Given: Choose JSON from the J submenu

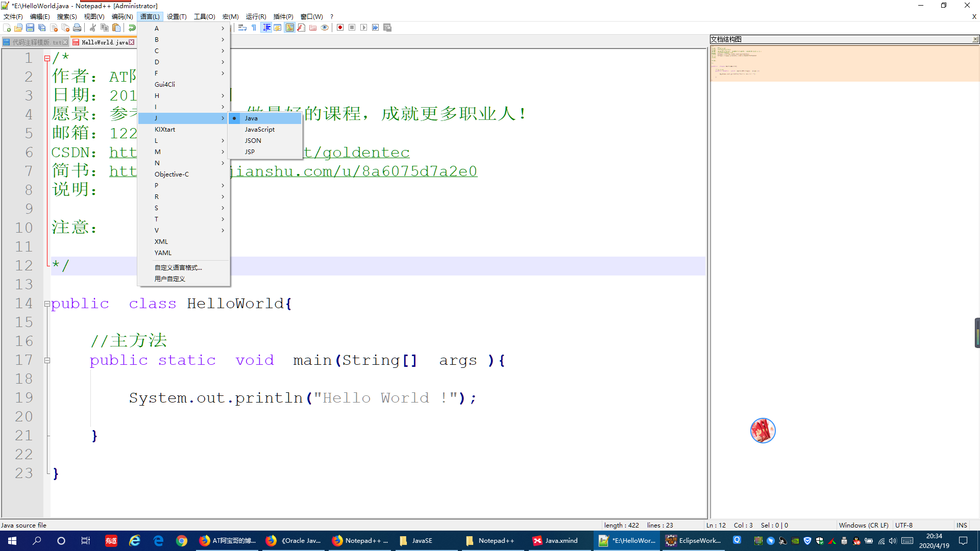Looking at the screenshot, I should click(265, 141).
